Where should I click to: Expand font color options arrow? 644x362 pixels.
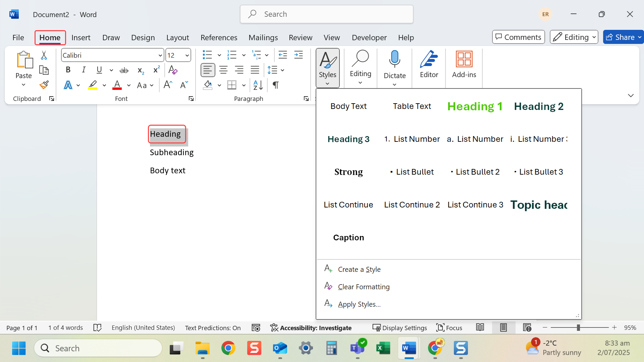pyautogui.click(x=129, y=85)
